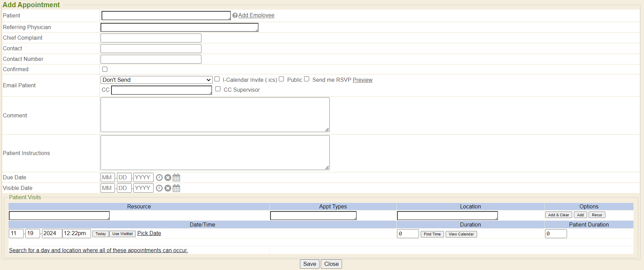Clear Visible Date with the X icon

[168, 188]
